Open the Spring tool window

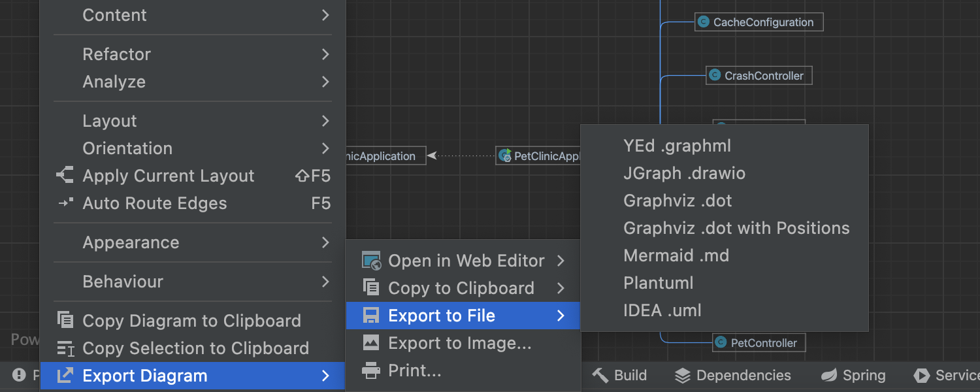click(x=853, y=375)
